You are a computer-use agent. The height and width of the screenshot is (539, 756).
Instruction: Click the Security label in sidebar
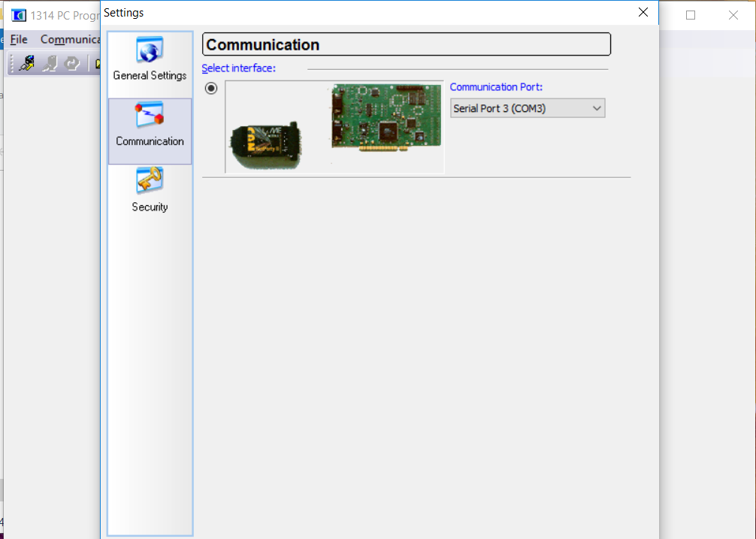coord(150,207)
